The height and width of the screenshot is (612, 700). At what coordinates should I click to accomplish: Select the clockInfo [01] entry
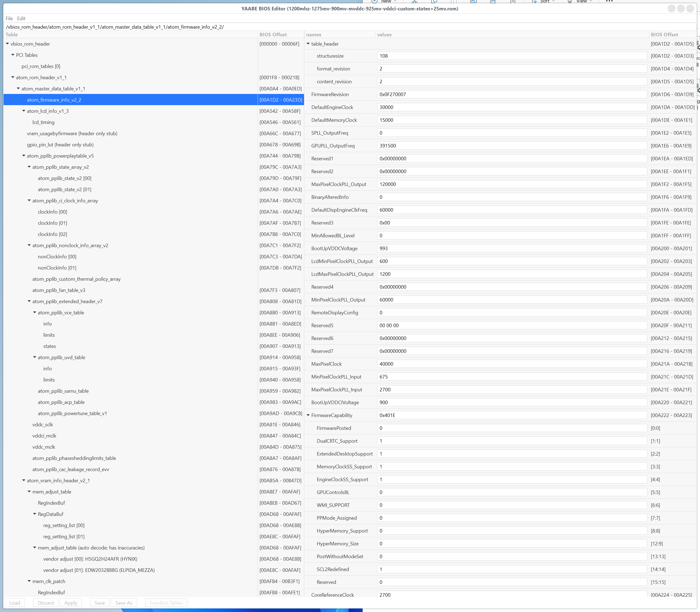(52, 223)
